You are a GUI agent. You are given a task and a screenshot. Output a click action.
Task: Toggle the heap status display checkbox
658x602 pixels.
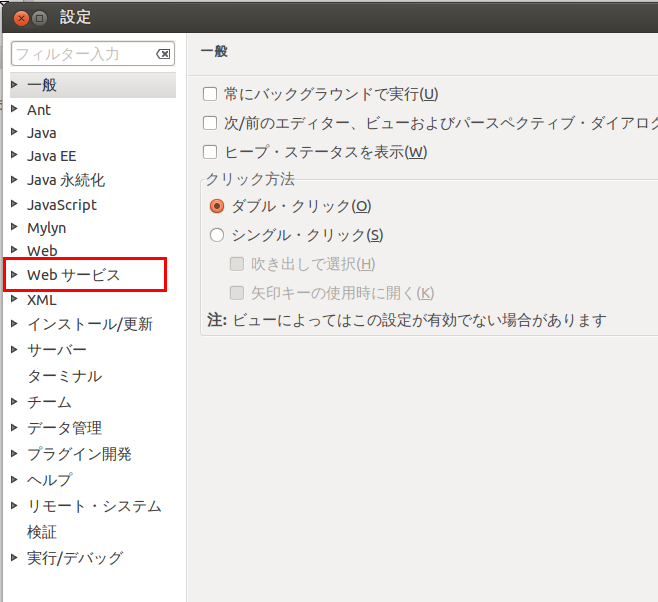(210, 152)
